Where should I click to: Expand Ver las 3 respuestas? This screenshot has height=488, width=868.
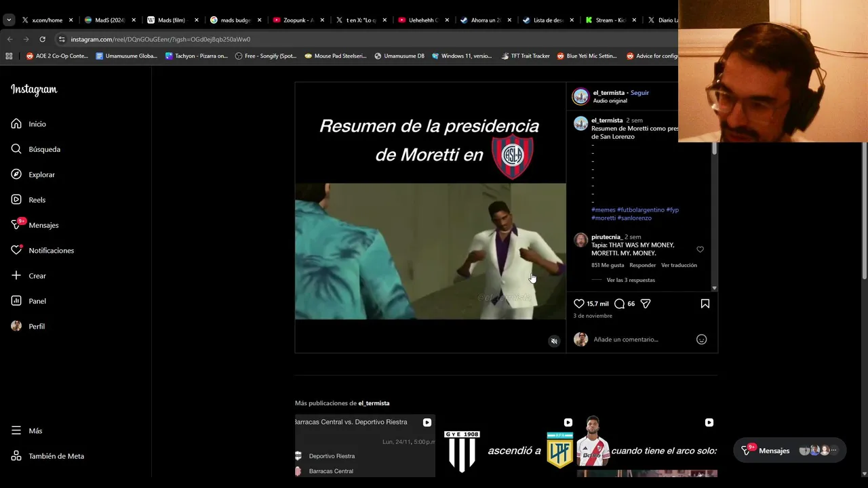[x=631, y=280]
